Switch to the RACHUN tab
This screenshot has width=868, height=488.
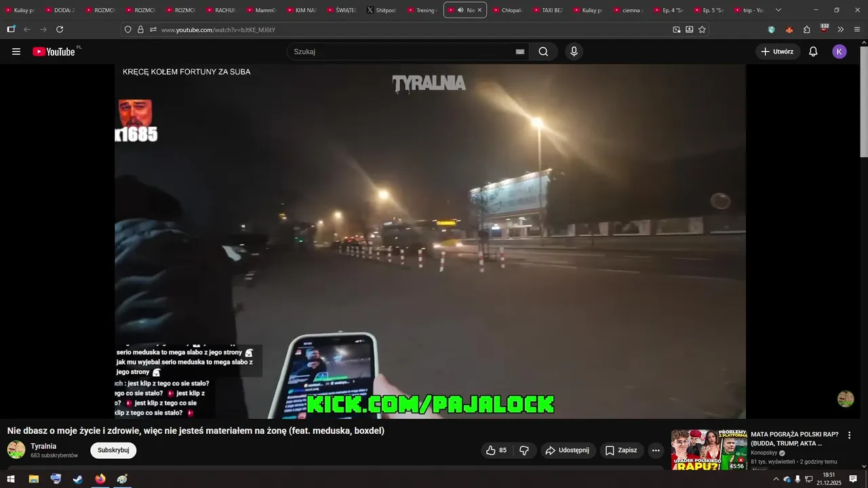[x=220, y=10]
